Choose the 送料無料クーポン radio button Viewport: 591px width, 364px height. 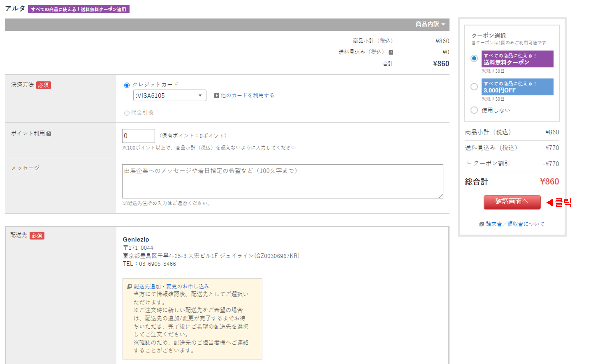click(x=474, y=58)
